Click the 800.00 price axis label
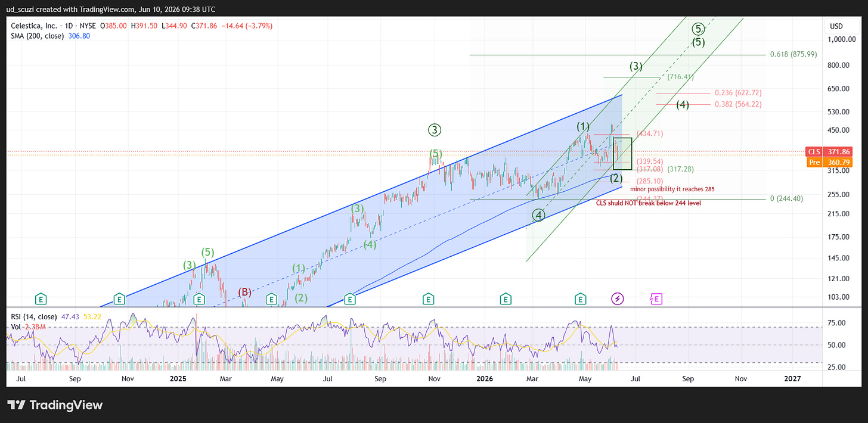 pyautogui.click(x=839, y=65)
